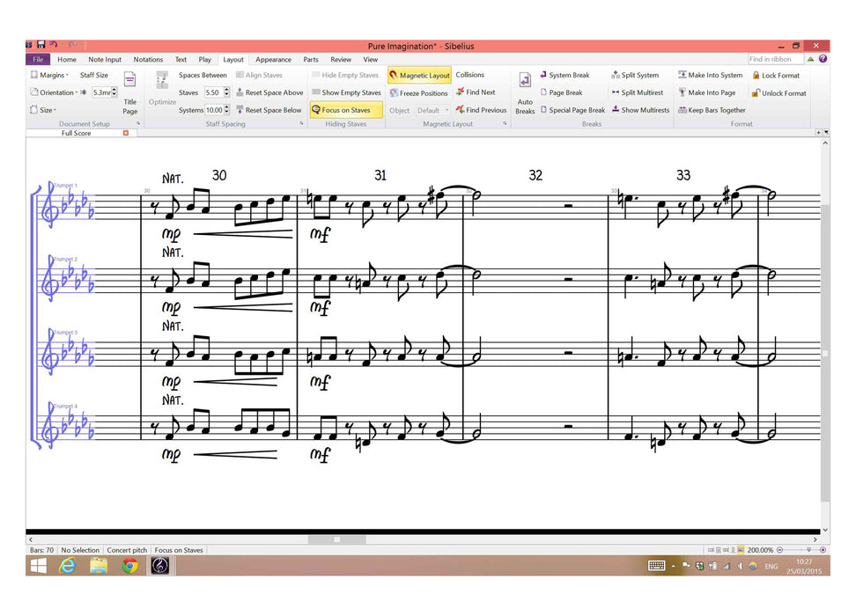
Task: Toggle Focus on Staves
Action: coord(346,110)
